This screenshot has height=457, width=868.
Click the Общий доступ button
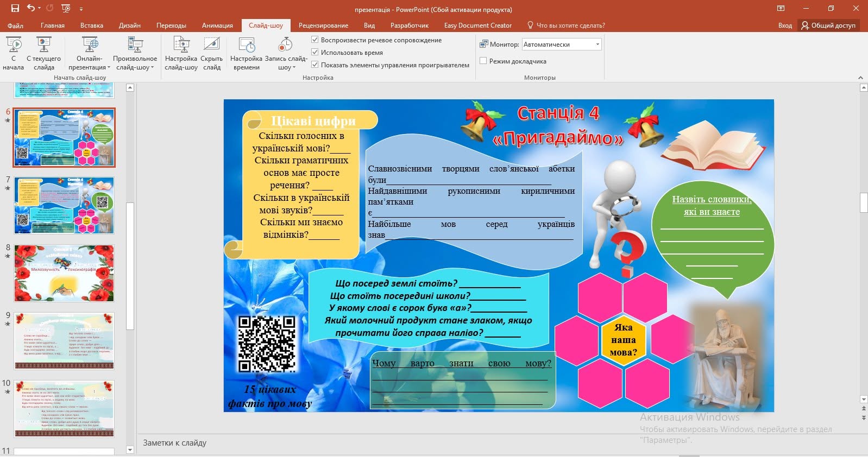tap(828, 26)
